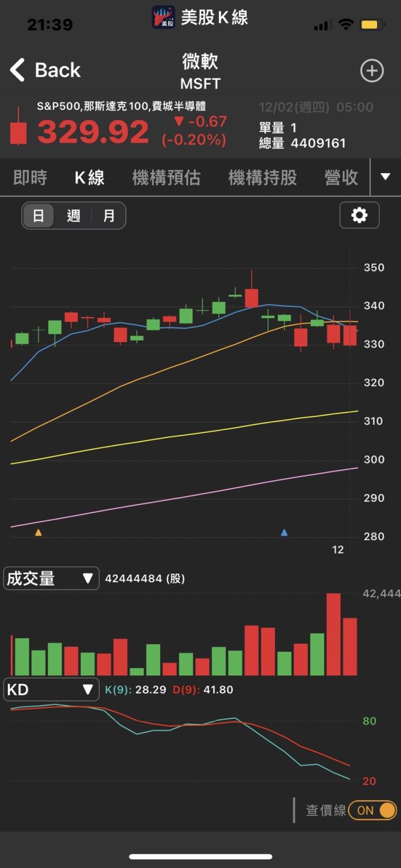Viewport: 401px width, 868px height.
Task: Open the 機構持股 tab
Action: (262, 178)
